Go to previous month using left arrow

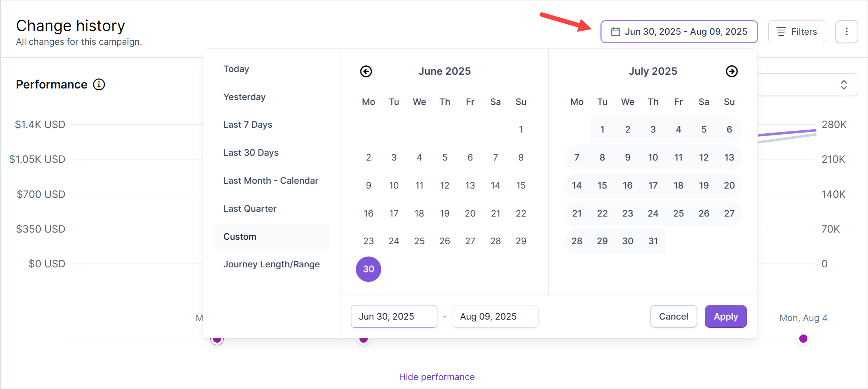(x=366, y=71)
